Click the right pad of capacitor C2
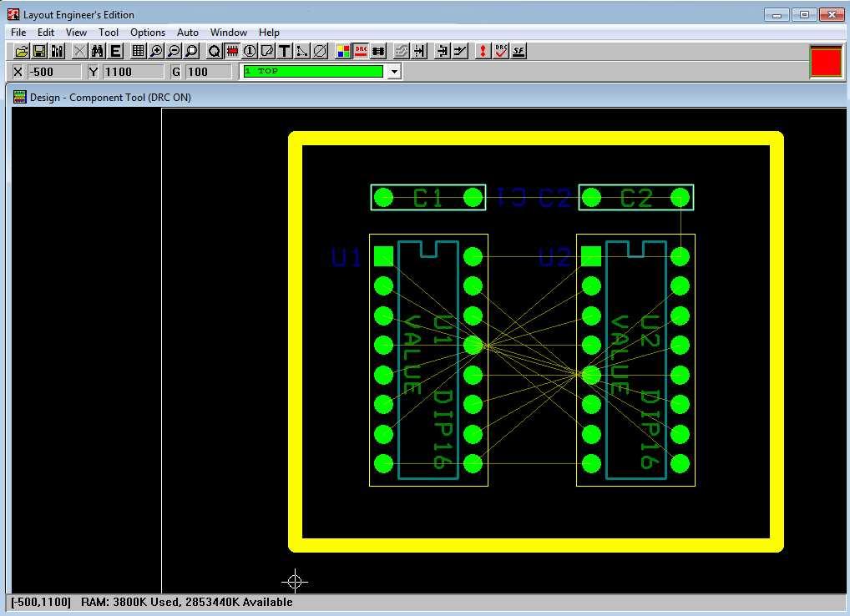Viewport: 850px width, 616px height. pos(681,198)
